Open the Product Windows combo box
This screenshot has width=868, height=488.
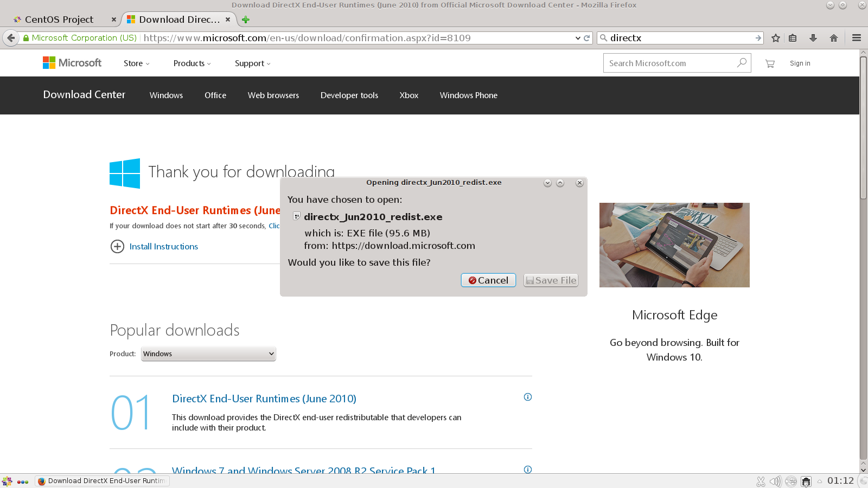209,354
